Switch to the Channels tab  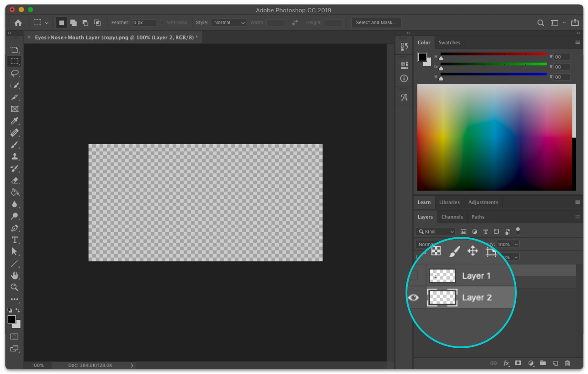click(x=452, y=217)
